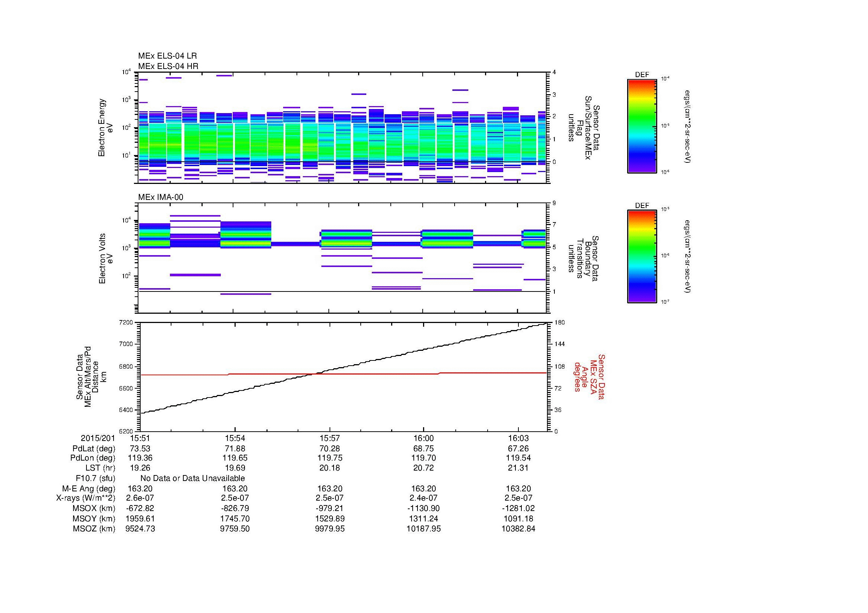Click MSOZ value 9524.73

(140, 529)
